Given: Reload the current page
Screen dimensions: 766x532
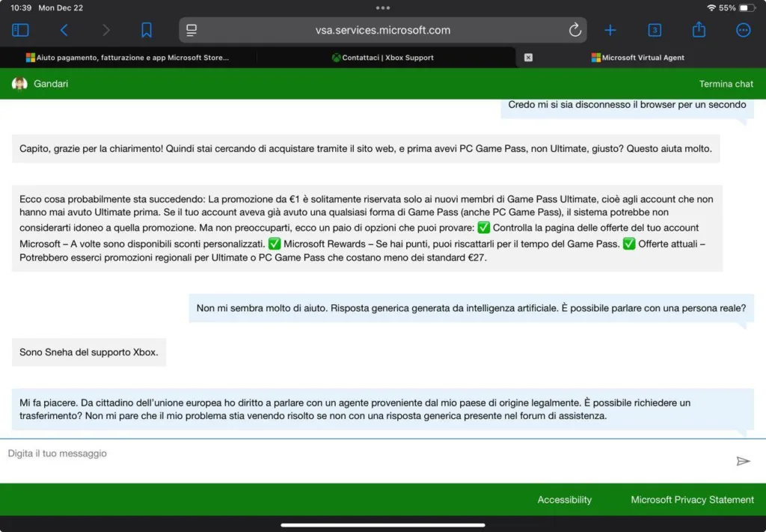Looking at the screenshot, I should click(x=574, y=30).
